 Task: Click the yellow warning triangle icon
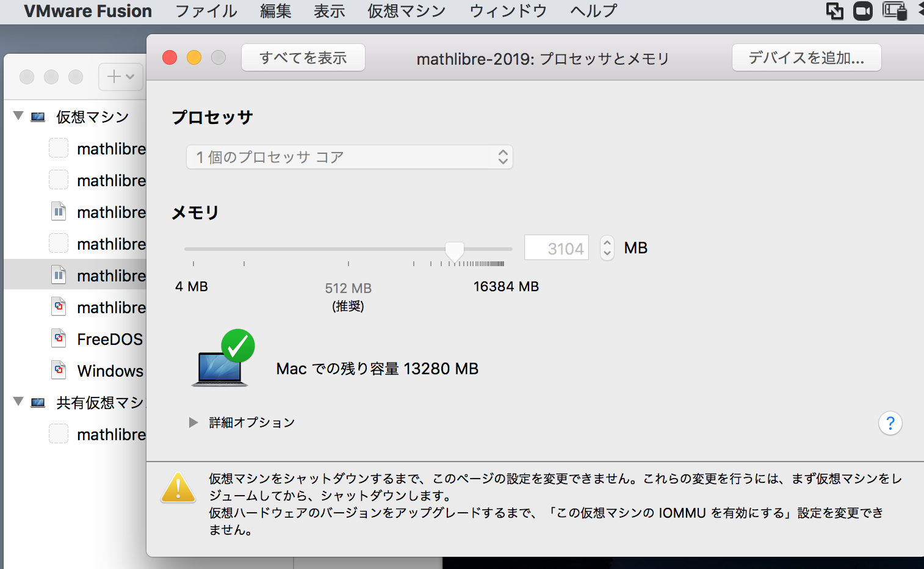178,487
